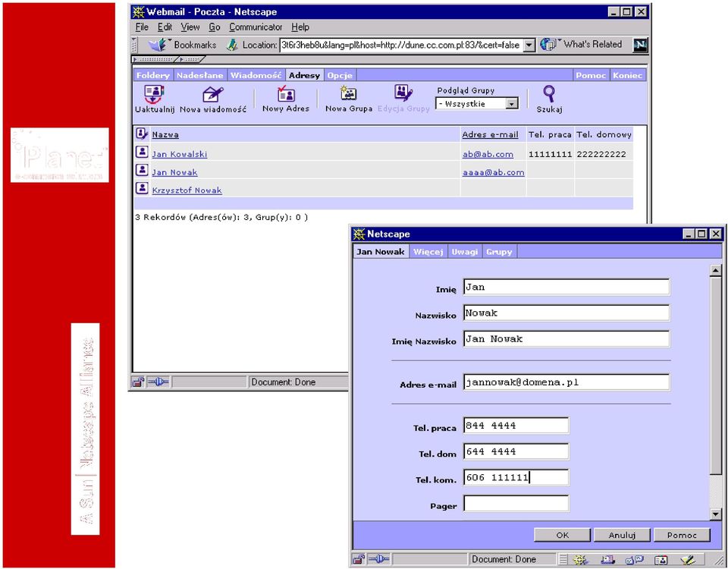
Task: Open the File menu
Action: [142, 27]
